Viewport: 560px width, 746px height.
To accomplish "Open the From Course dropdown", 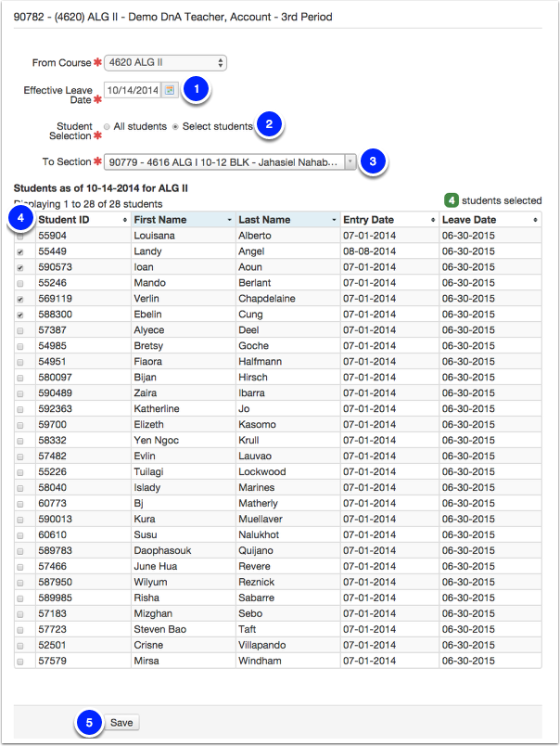I will (165, 62).
